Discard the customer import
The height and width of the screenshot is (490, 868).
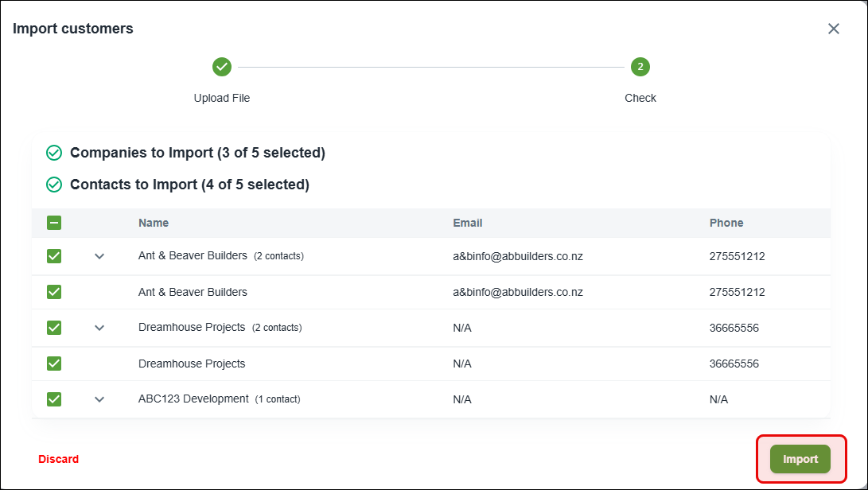(59, 459)
